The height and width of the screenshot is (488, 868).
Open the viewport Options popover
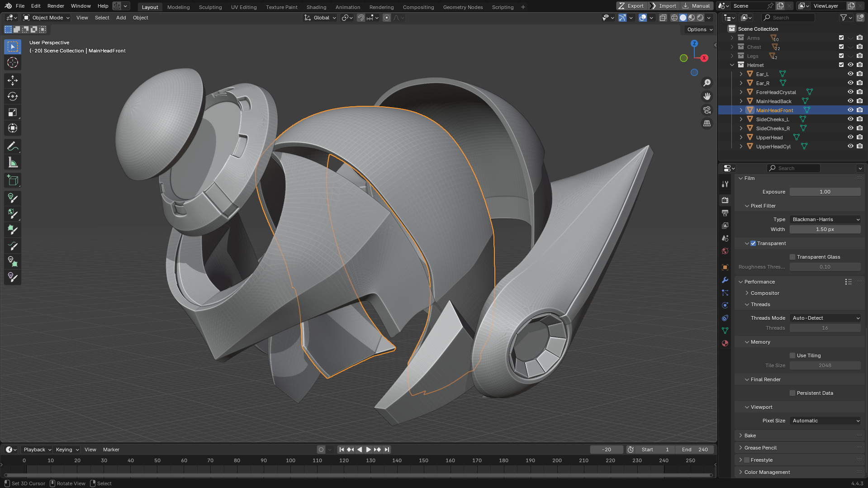(x=699, y=29)
